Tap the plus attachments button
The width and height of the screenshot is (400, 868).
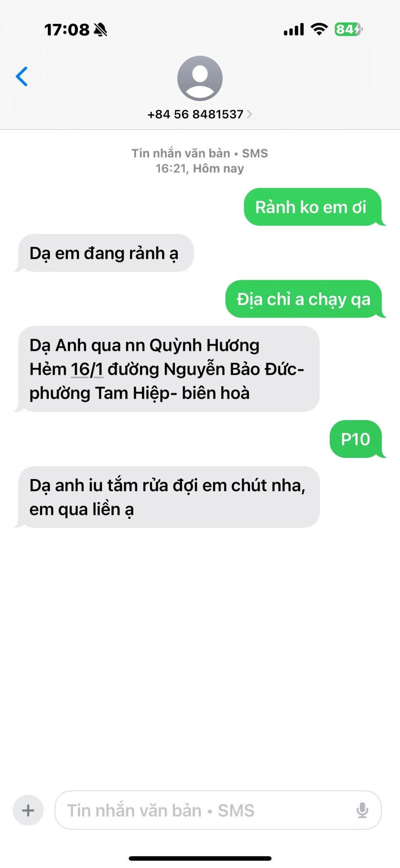(28, 810)
